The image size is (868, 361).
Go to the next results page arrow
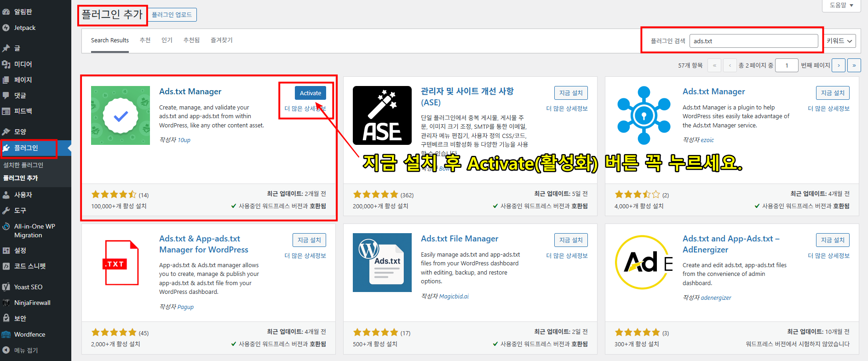click(x=839, y=65)
